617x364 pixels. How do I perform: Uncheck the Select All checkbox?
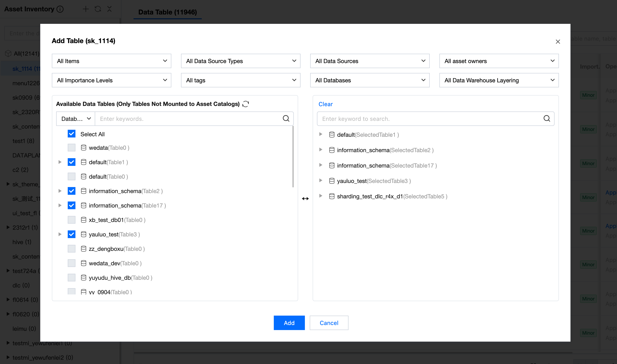pos(71,134)
